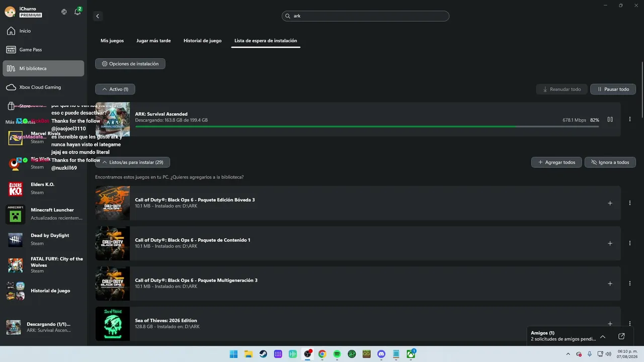This screenshot has height=362, width=644.
Task: Add Sea of Thieves: 2026 Edition to library
Action: point(610,324)
